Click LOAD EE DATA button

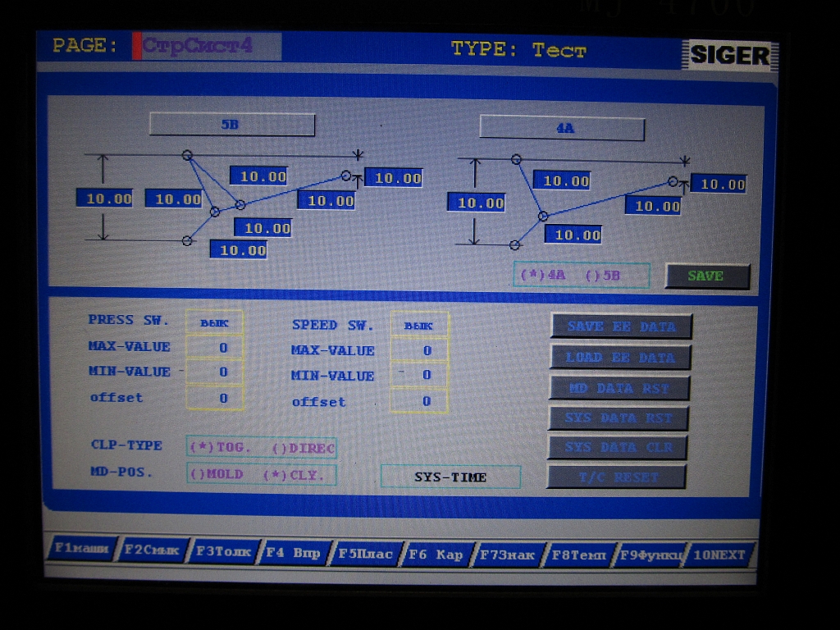619,358
